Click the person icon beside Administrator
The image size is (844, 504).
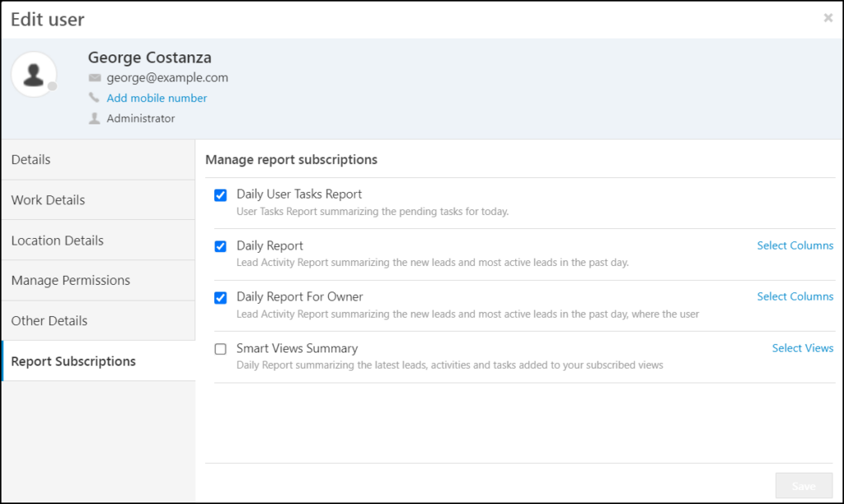point(95,118)
